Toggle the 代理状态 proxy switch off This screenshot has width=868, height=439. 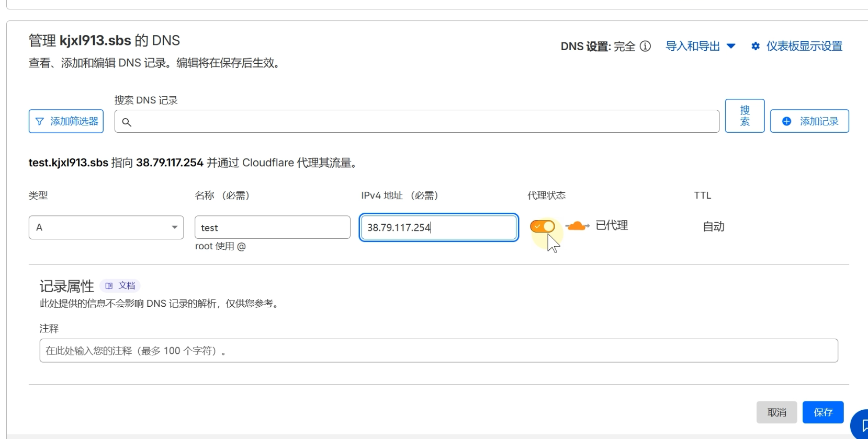[x=542, y=226]
